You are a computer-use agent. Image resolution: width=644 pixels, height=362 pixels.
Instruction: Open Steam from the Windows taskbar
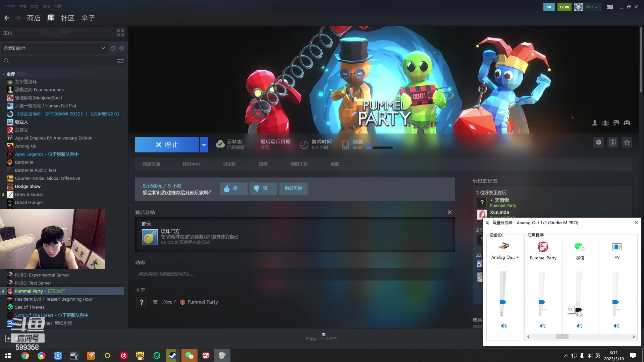click(x=173, y=356)
